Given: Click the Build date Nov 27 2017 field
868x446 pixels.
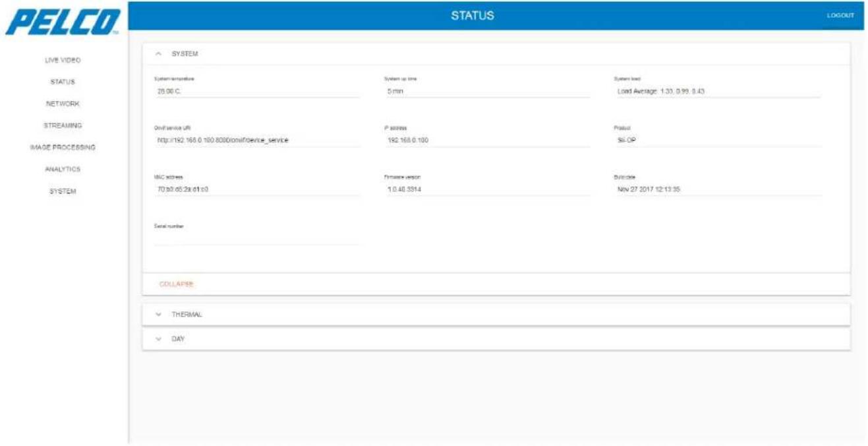Looking at the screenshot, I should 717,189.
